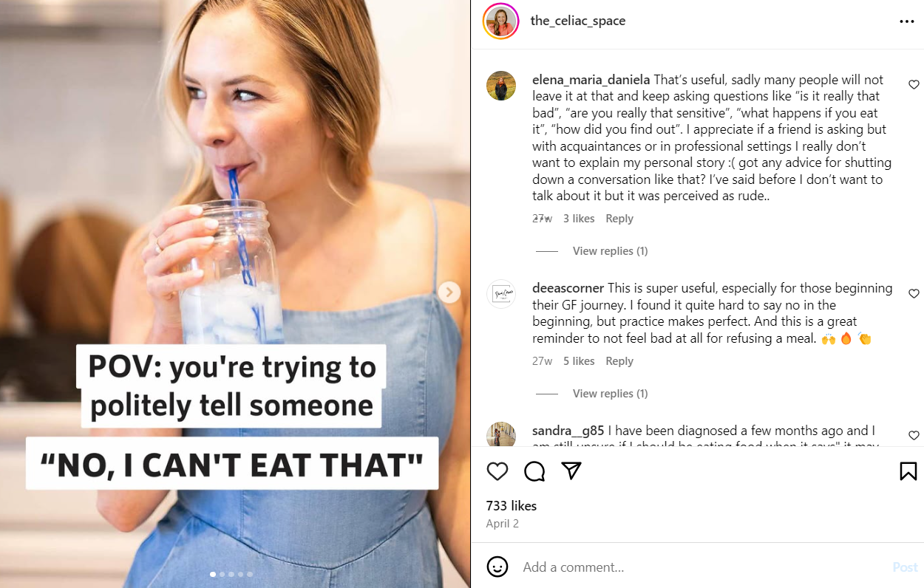924x588 pixels.
Task: Save post with bookmark icon
Action: coord(908,471)
